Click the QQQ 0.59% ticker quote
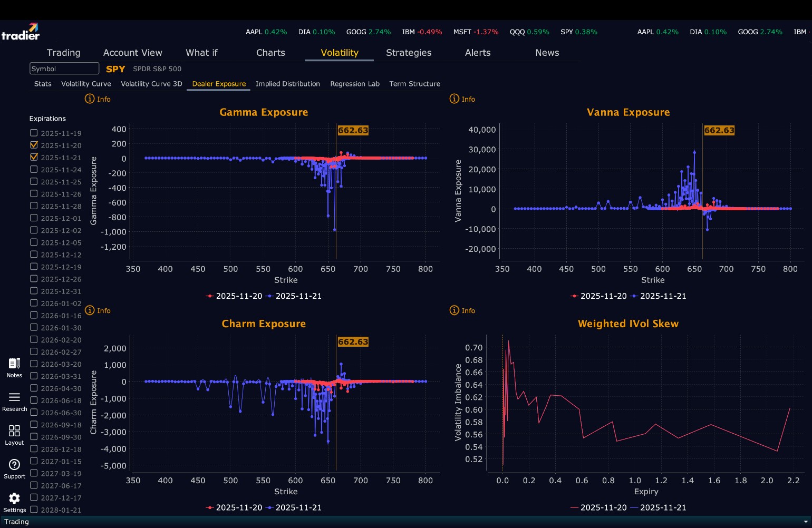Viewport: 812px width, 528px height. tap(529, 32)
